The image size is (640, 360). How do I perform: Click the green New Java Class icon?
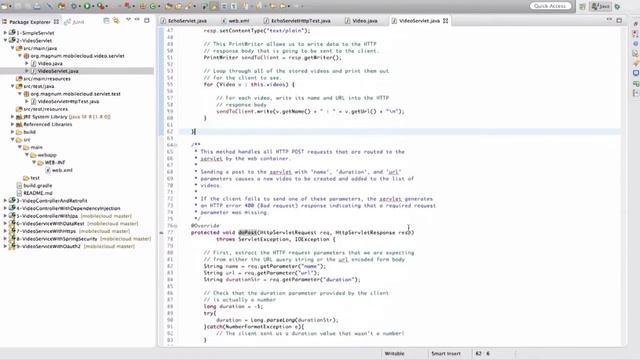pos(153,6)
